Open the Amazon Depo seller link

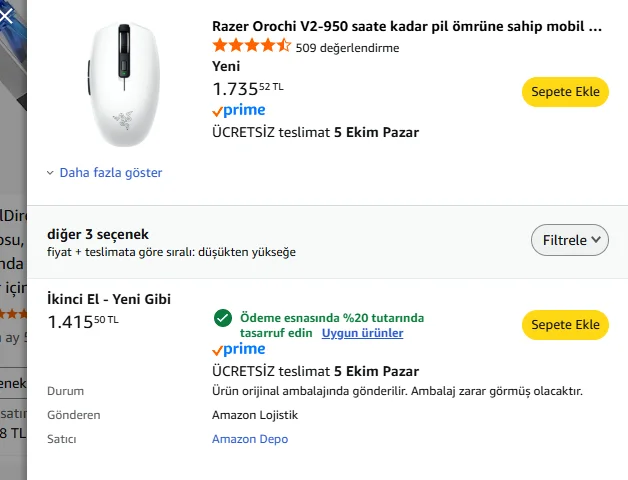[x=250, y=439]
